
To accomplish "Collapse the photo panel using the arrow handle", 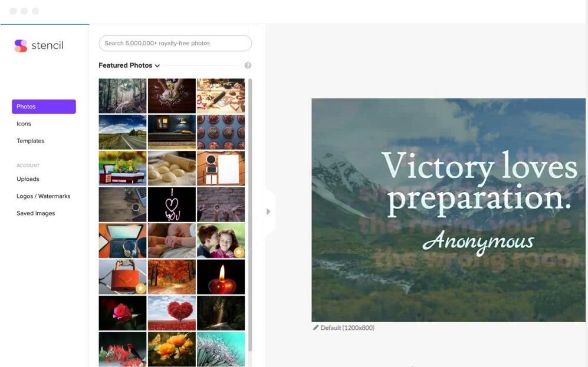I will coord(268,211).
